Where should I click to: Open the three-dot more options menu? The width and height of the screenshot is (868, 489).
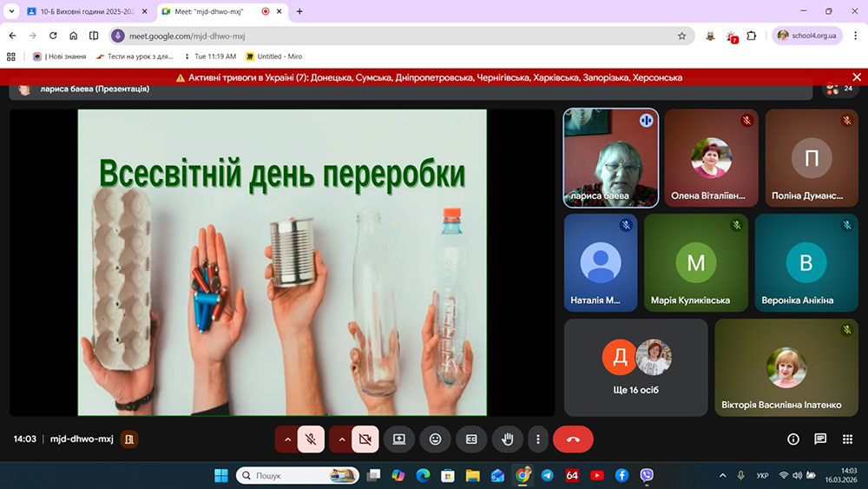[x=539, y=439]
